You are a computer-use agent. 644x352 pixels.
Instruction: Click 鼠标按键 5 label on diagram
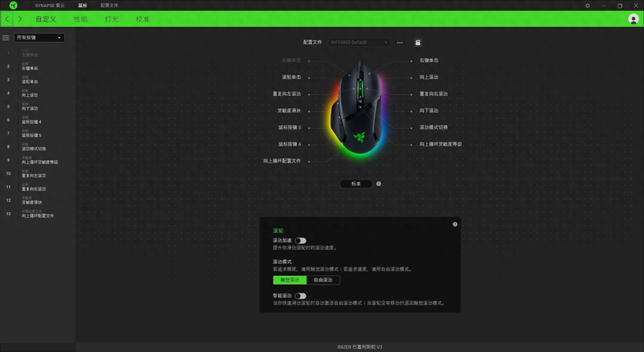(289, 127)
